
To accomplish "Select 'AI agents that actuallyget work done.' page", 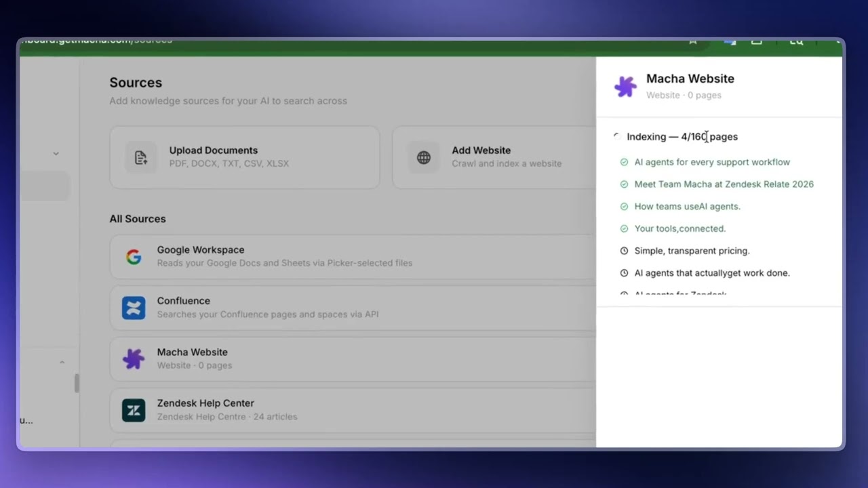I will tap(712, 273).
